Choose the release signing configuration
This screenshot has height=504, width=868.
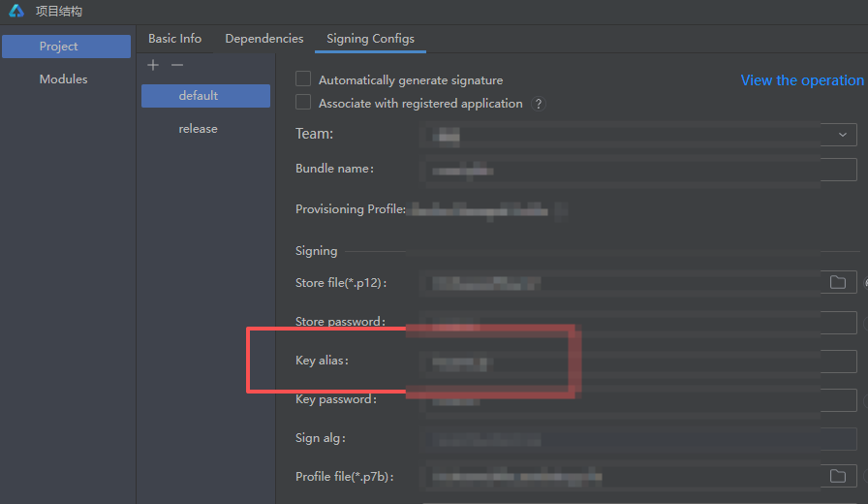point(199,129)
